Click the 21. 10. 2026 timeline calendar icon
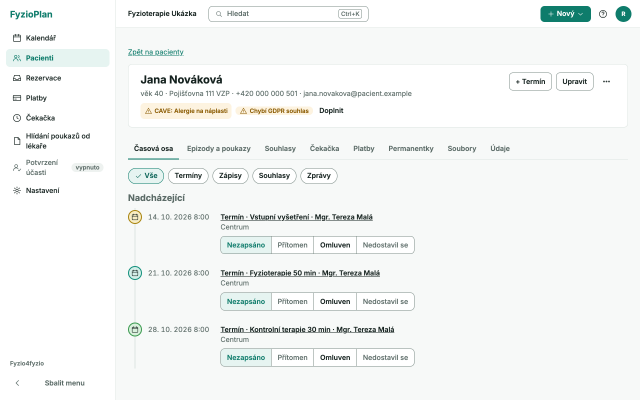Viewport: 640px width, 400px height. (x=135, y=273)
